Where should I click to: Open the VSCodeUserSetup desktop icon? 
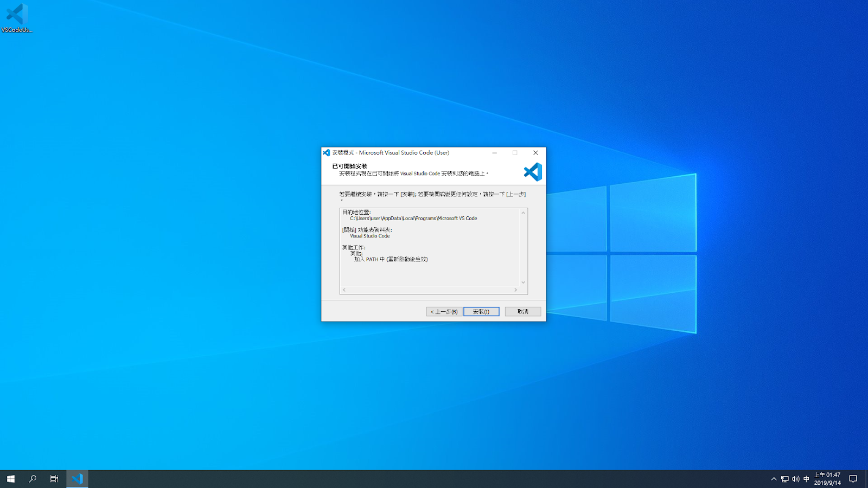tap(17, 18)
